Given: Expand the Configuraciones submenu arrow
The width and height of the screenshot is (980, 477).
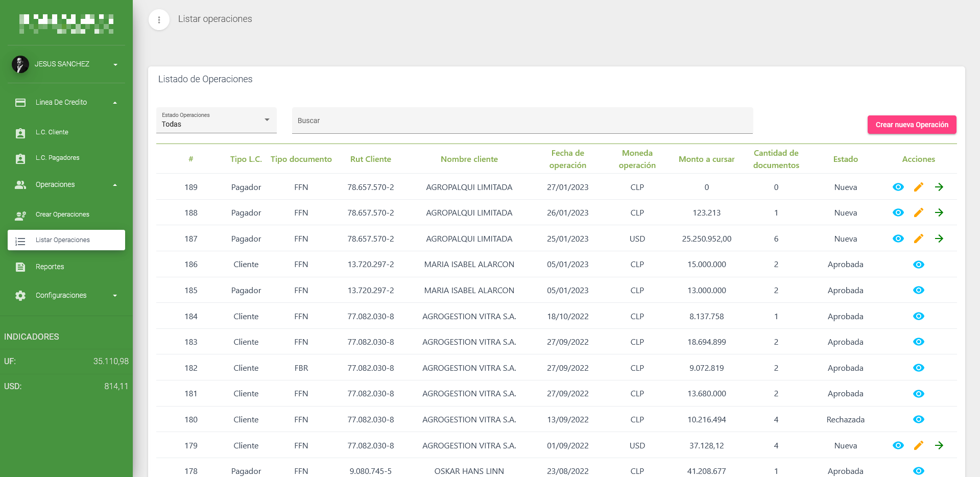Looking at the screenshot, I should click(x=115, y=296).
